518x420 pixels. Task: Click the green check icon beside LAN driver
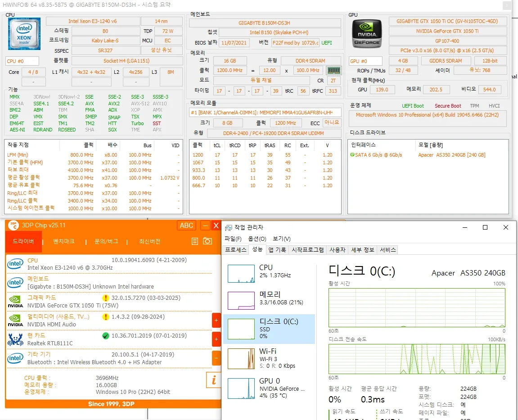106,336
